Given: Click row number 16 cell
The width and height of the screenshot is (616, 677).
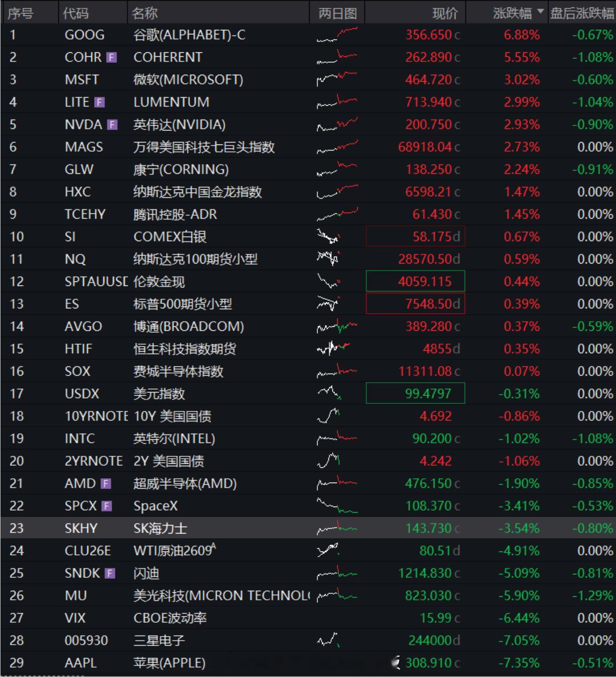Looking at the screenshot, I should [x=17, y=371].
